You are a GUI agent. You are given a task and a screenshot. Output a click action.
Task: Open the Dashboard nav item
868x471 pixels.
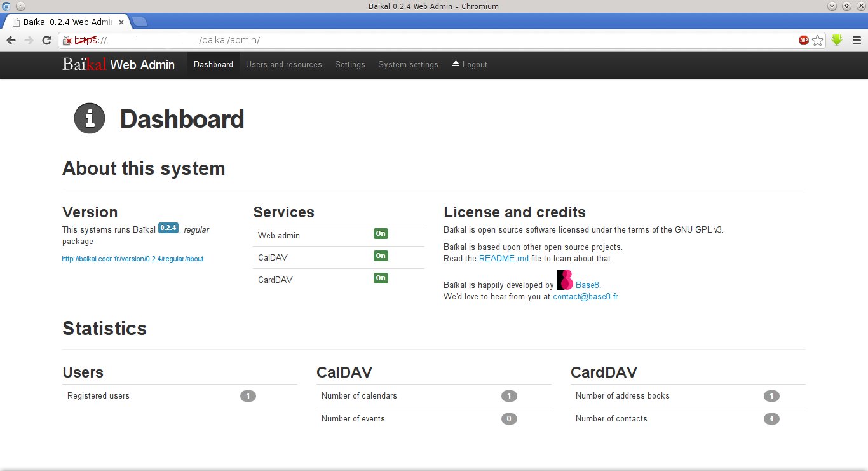click(x=214, y=65)
